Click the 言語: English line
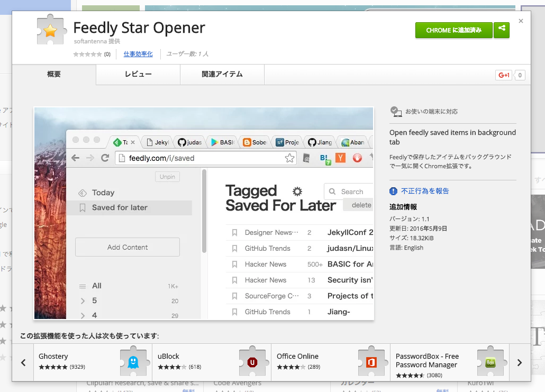 click(x=406, y=248)
